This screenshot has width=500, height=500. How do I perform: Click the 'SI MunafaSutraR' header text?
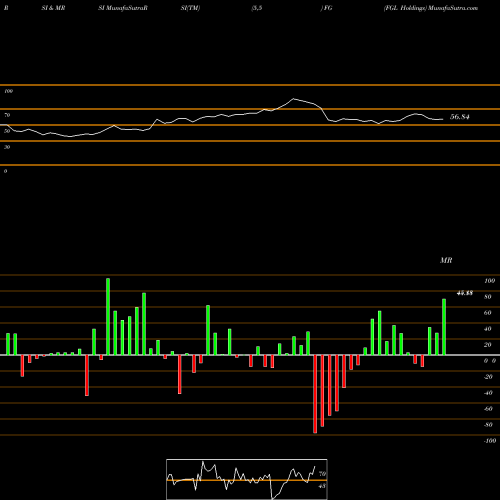point(123,8)
